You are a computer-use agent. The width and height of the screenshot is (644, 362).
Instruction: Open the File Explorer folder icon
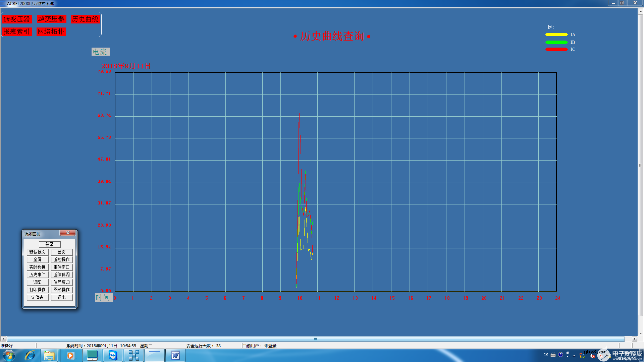[x=49, y=355]
